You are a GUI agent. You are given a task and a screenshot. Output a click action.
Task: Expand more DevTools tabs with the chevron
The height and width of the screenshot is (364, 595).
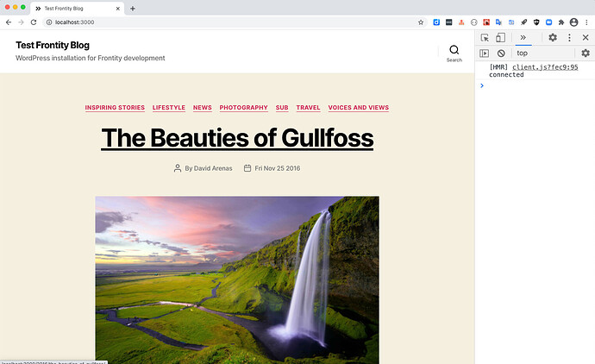pos(523,38)
